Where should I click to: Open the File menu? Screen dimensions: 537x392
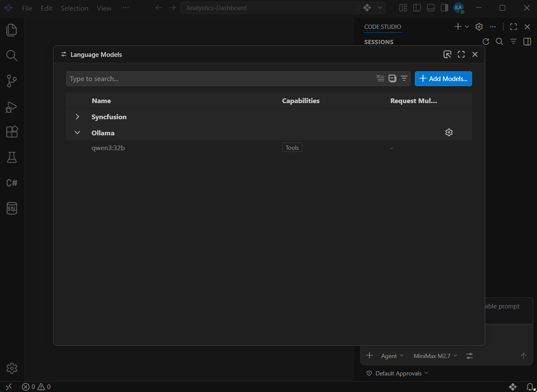(x=27, y=8)
